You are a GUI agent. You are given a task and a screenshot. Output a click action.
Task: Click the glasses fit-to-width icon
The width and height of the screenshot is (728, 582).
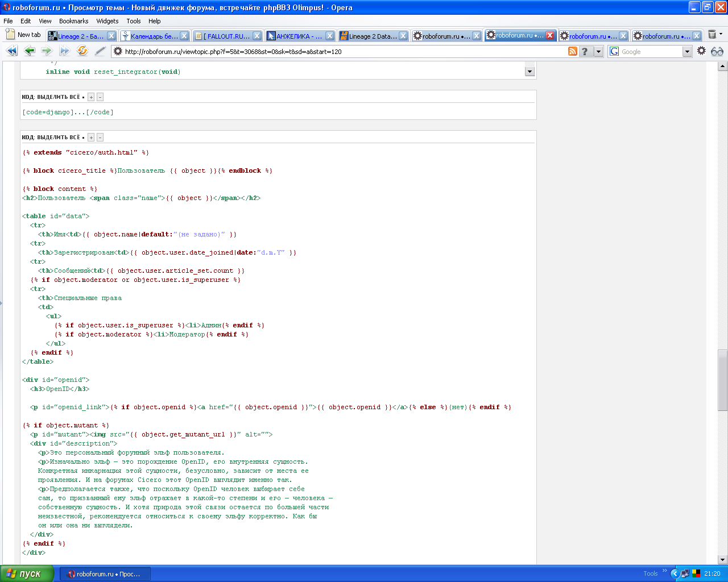[717, 51]
